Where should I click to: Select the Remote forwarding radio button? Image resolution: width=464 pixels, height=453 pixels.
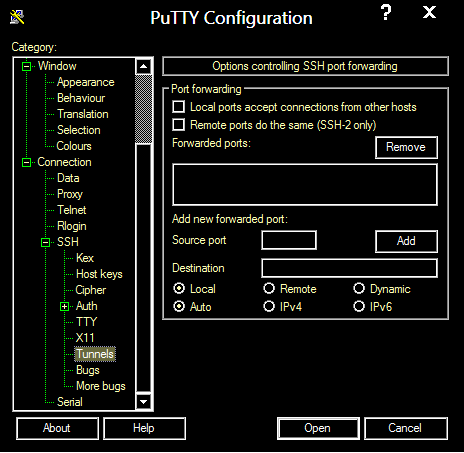tap(269, 288)
